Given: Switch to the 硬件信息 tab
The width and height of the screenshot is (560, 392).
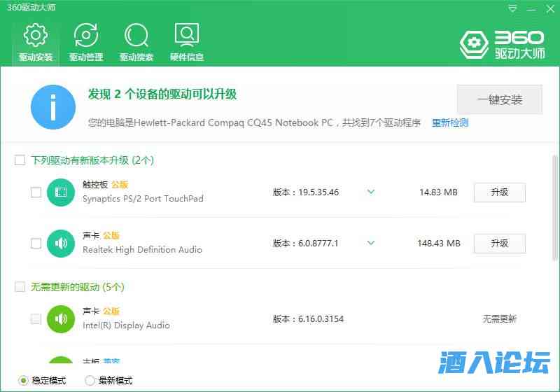Looking at the screenshot, I should (187, 43).
